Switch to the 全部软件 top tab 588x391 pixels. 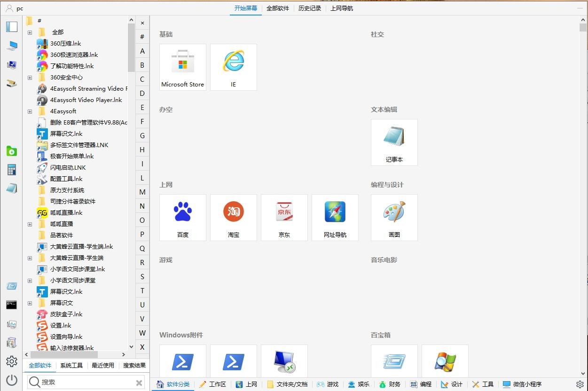[278, 8]
